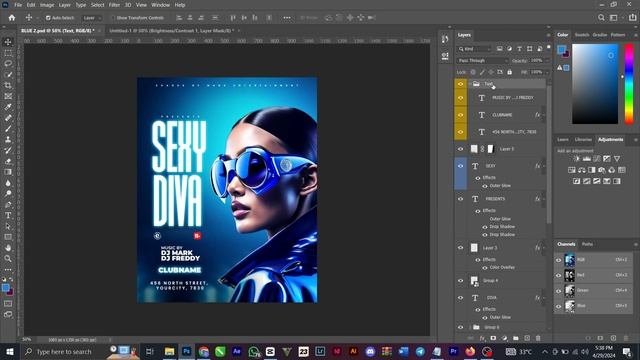Switch to the Libraries tab
The image size is (640, 360).
click(583, 140)
